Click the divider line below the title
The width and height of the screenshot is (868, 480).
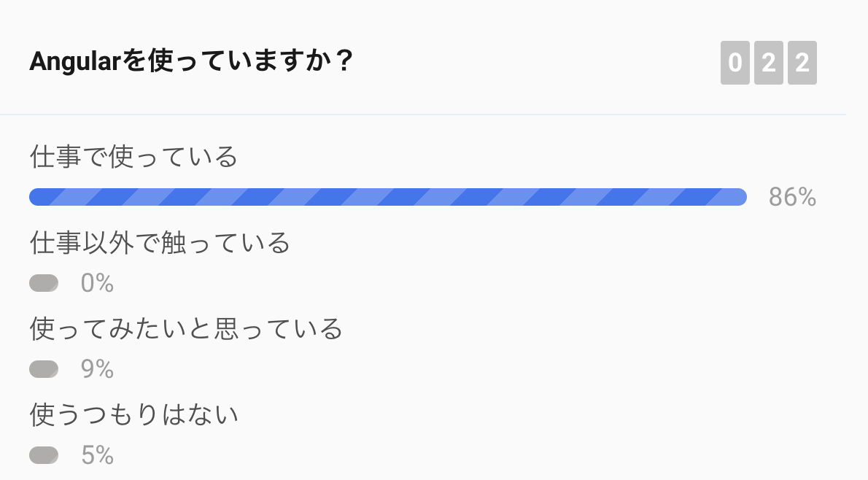click(434, 113)
